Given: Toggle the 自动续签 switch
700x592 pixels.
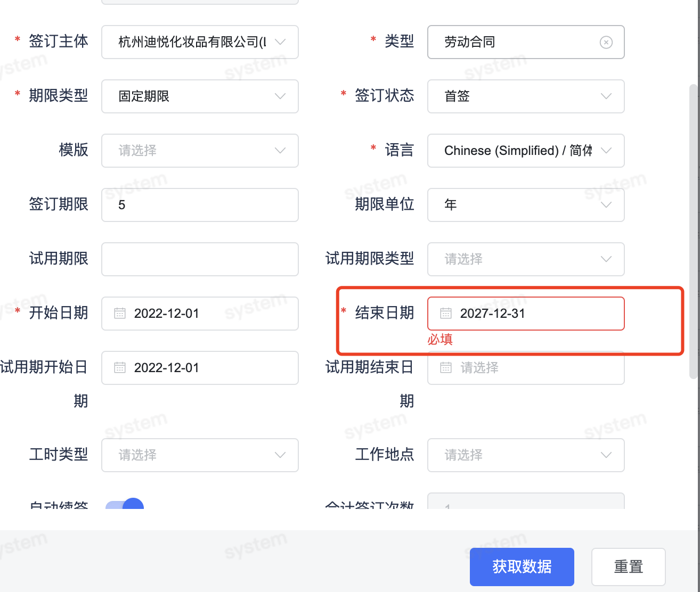Looking at the screenshot, I should 125,506.
